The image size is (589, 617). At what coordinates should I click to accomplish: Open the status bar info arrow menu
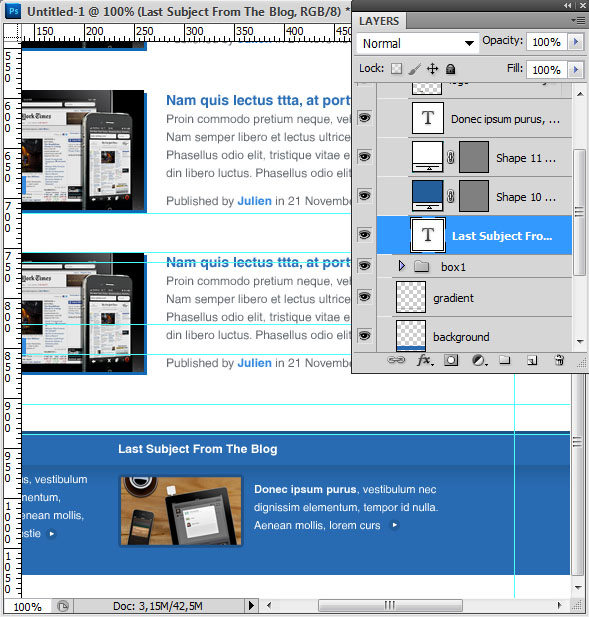coord(251,605)
